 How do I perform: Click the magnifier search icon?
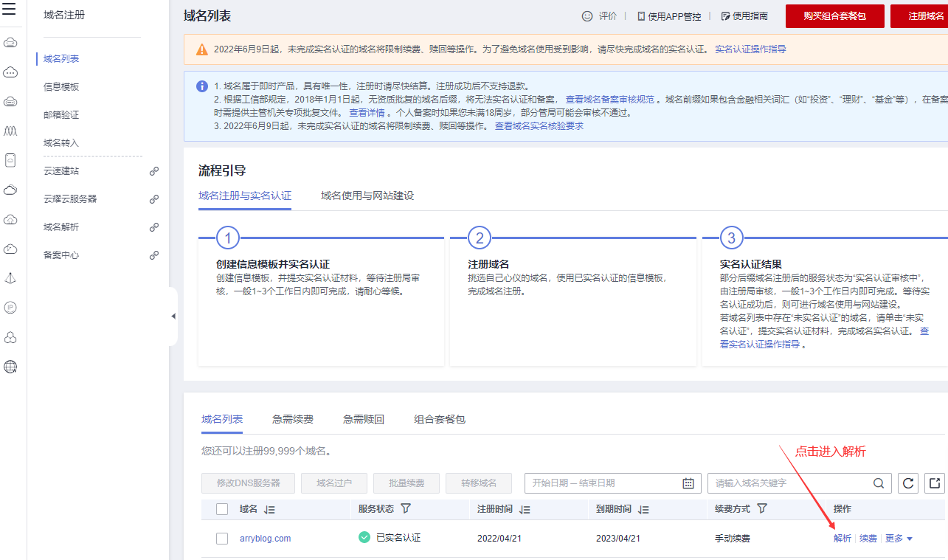[x=879, y=483]
